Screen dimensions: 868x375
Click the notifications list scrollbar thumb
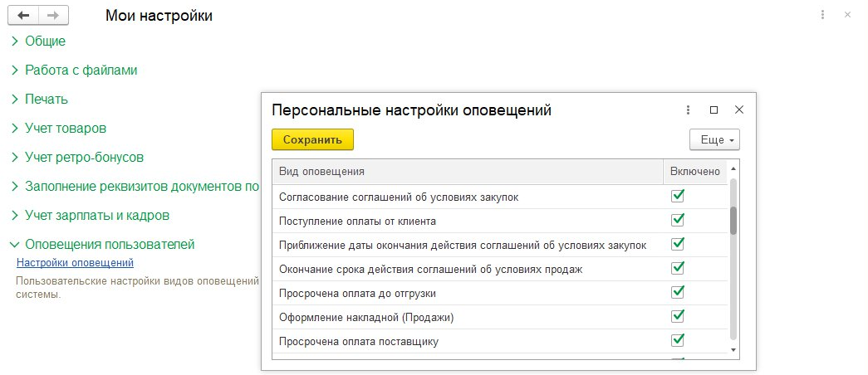(x=733, y=221)
